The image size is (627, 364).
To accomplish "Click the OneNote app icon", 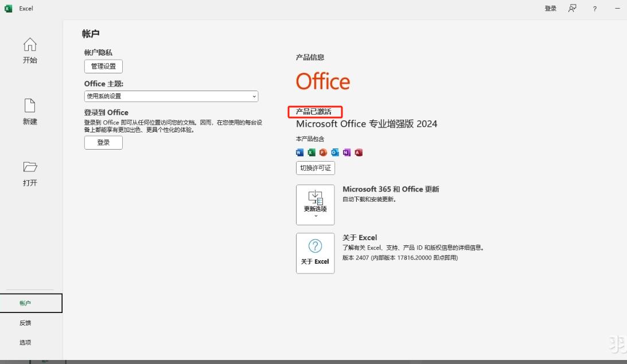I will [346, 152].
